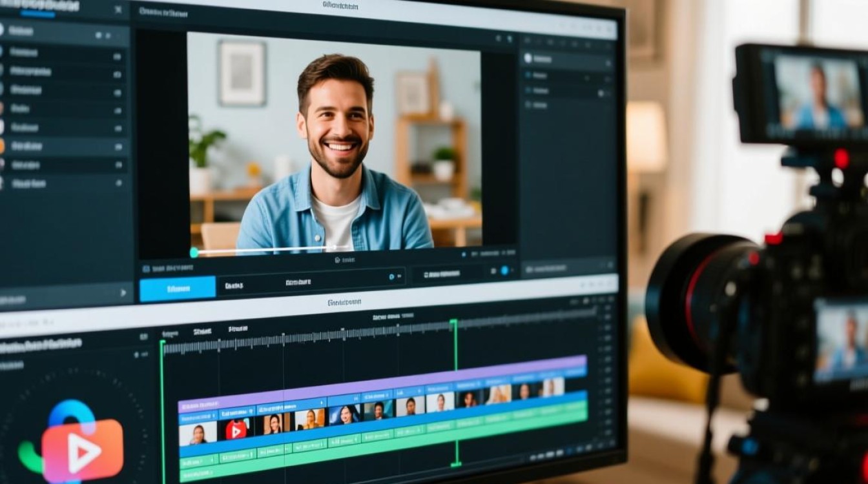The height and width of the screenshot is (484, 868).
Task: Open the dropdown field beside the blue round switch
Action: tap(447, 274)
